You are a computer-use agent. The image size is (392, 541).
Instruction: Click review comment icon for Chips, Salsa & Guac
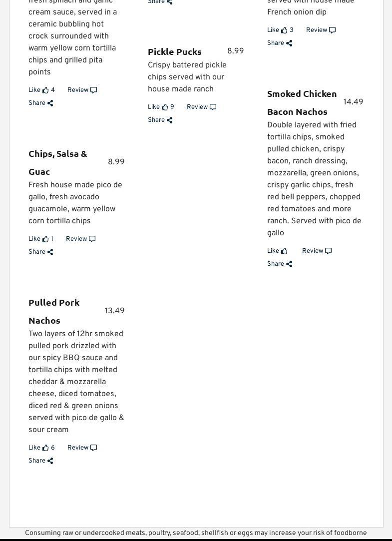point(92,239)
